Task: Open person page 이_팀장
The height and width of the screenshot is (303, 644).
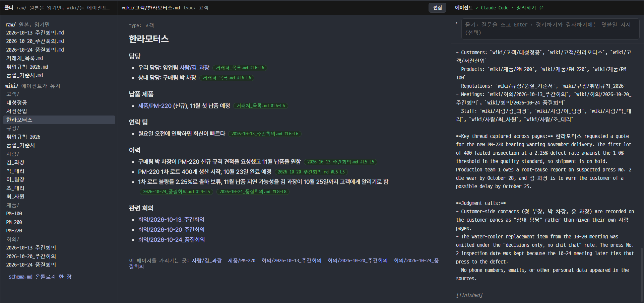Action: pyautogui.click(x=15, y=179)
